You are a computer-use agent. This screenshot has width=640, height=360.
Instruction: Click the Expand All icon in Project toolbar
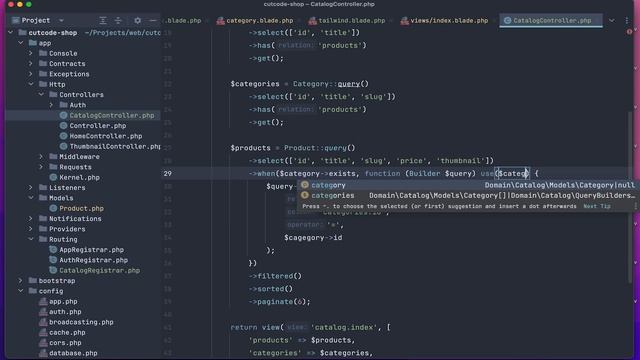point(103,20)
